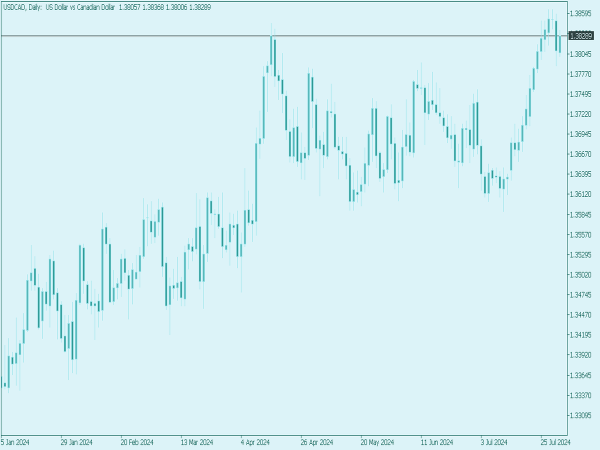The image size is (600, 450).
Task: Click the 26 Apr 2024 date label
Action: point(317,442)
